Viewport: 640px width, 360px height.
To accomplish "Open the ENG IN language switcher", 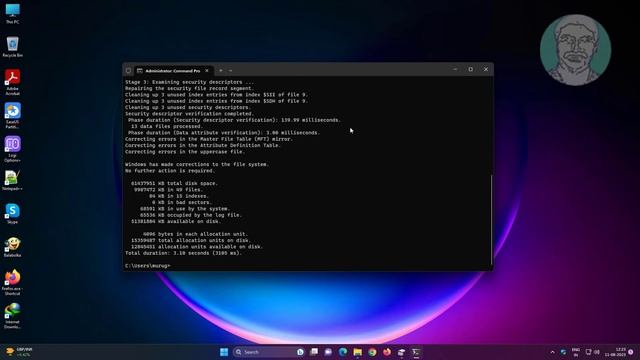I will pos(576,352).
